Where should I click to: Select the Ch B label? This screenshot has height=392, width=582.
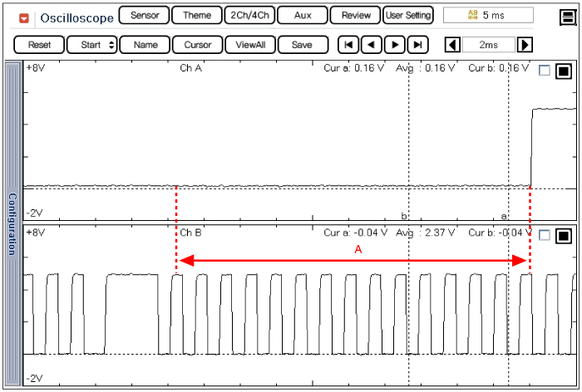click(x=190, y=233)
